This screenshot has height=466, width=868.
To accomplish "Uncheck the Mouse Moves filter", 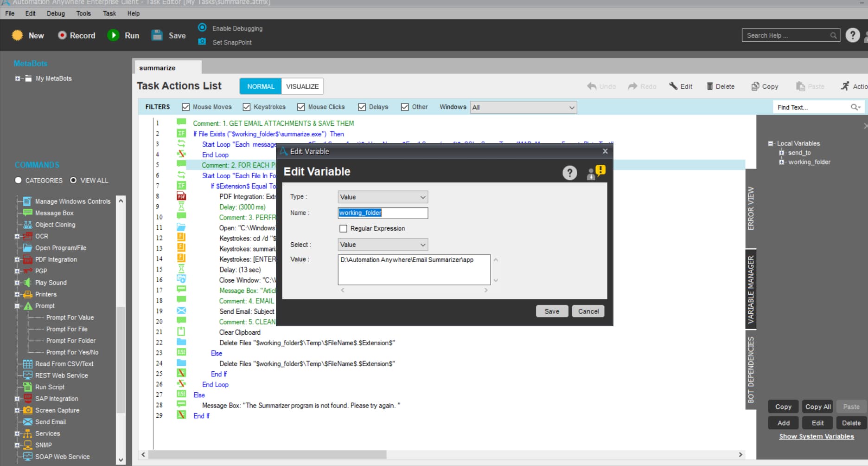I will tap(186, 107).
